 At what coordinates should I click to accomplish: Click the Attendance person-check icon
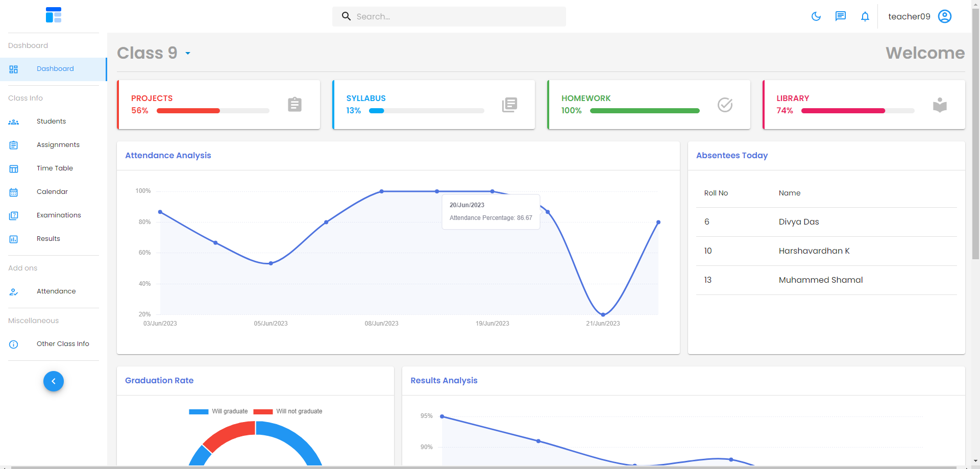pos(14,292)
